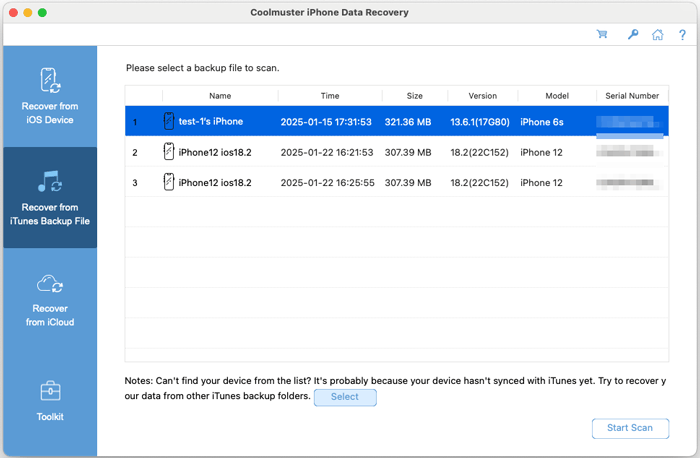Switch to Recover from iTunes Backup File tab
Image resolution: width=700 pixels, height=458 pixels.
(50, 197)
